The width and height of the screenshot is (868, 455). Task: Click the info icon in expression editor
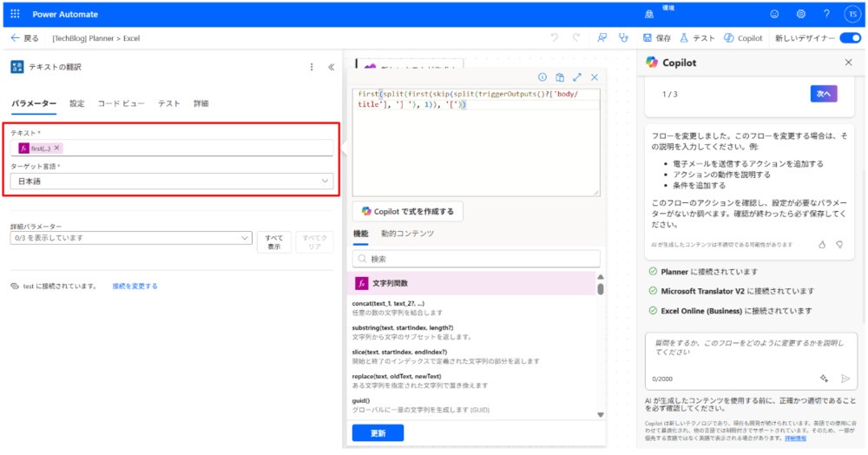pyautogui.click(x=542, y=77)
